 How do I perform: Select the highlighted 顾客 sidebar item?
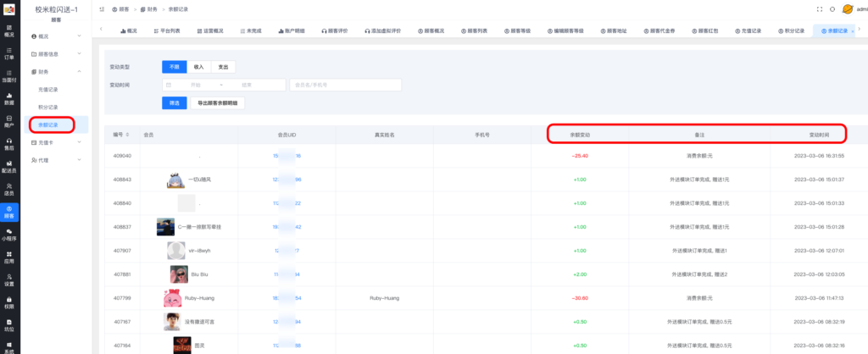(8, 212)
